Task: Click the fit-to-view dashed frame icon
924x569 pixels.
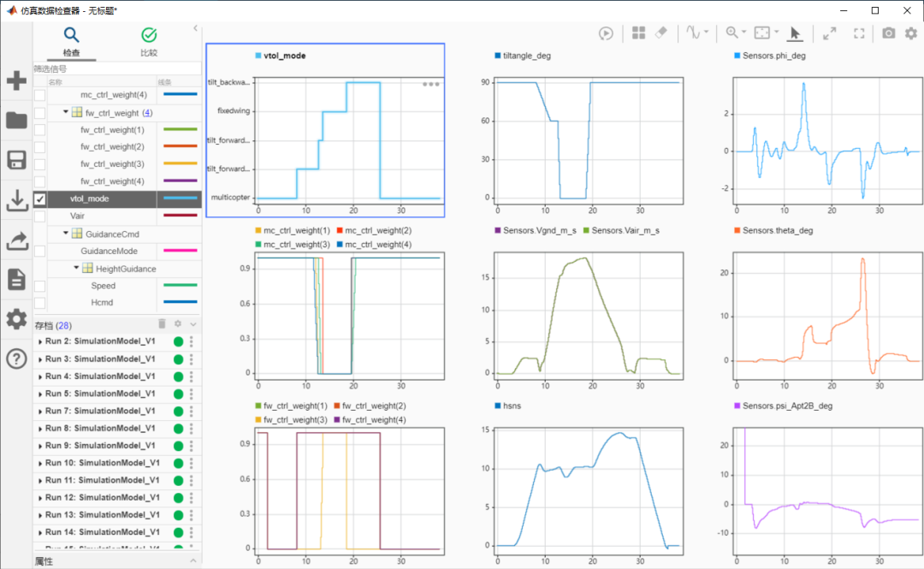Action: (x=762, y=33)
